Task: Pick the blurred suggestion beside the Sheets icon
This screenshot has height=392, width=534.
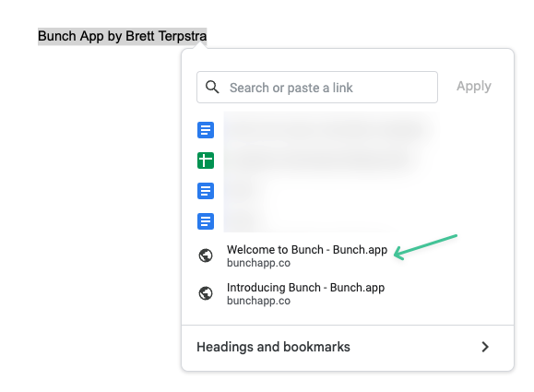Action: 330,160
